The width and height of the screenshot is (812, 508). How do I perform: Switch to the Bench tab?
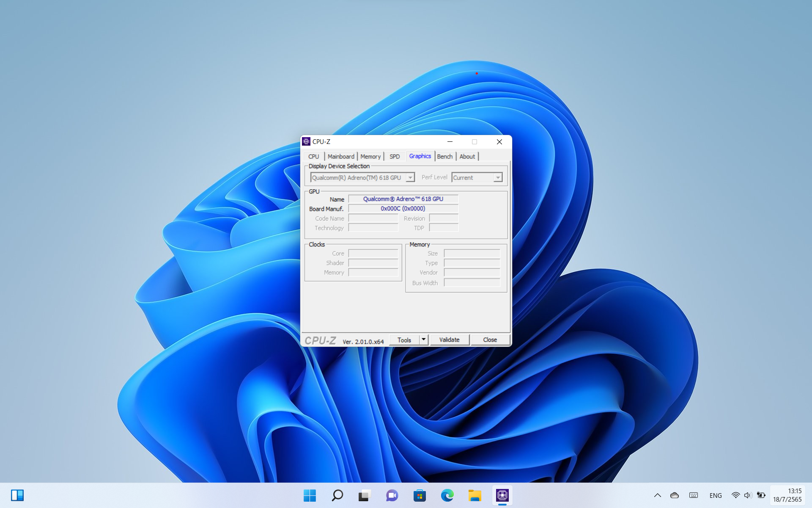(444, 157)
